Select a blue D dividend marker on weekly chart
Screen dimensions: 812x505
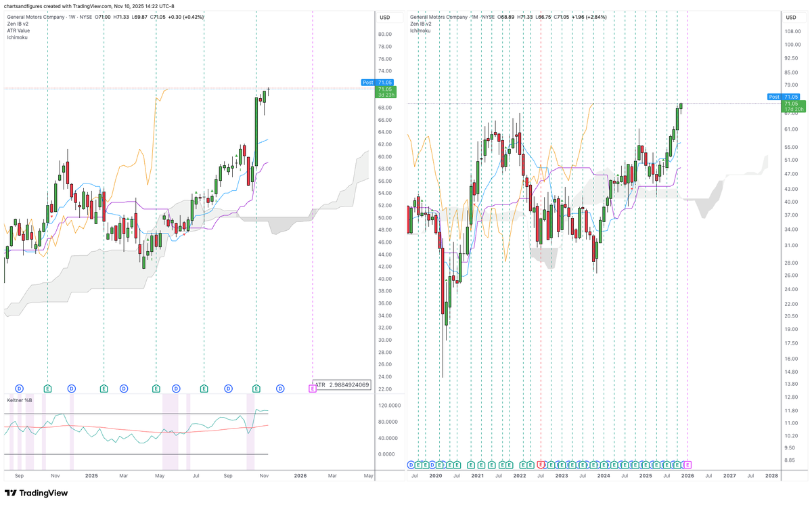click(x=19, y=389)
